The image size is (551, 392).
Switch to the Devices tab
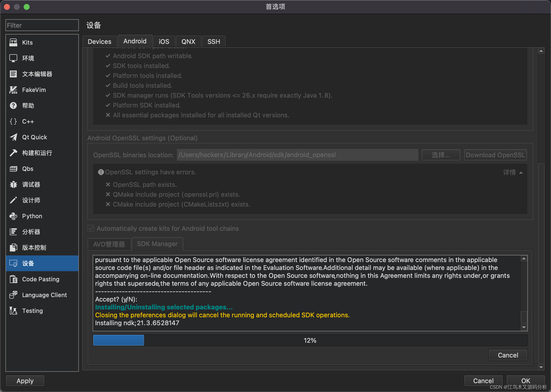pos(100,41)
